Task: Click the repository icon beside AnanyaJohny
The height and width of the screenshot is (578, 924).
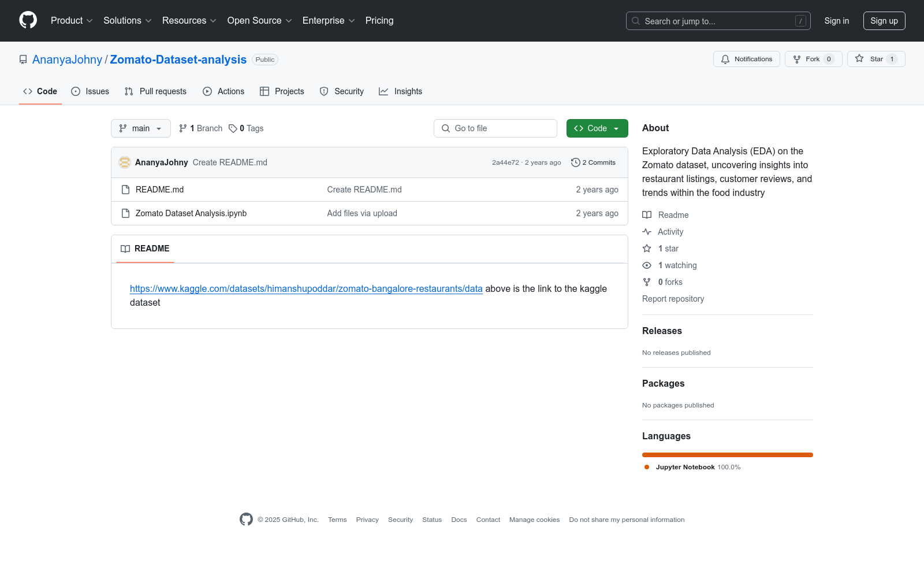Action: pyautogui.click(x=23, y=60)
